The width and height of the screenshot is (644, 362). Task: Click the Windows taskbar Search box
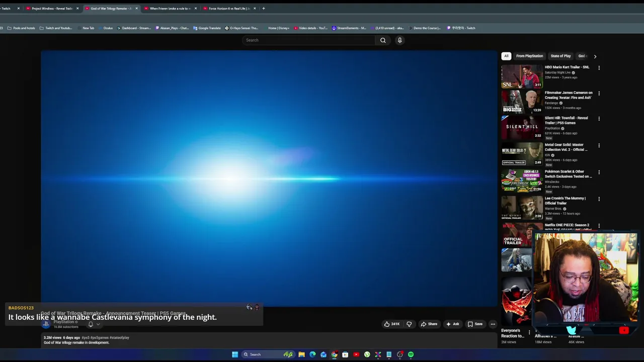[x=267, y=354]
